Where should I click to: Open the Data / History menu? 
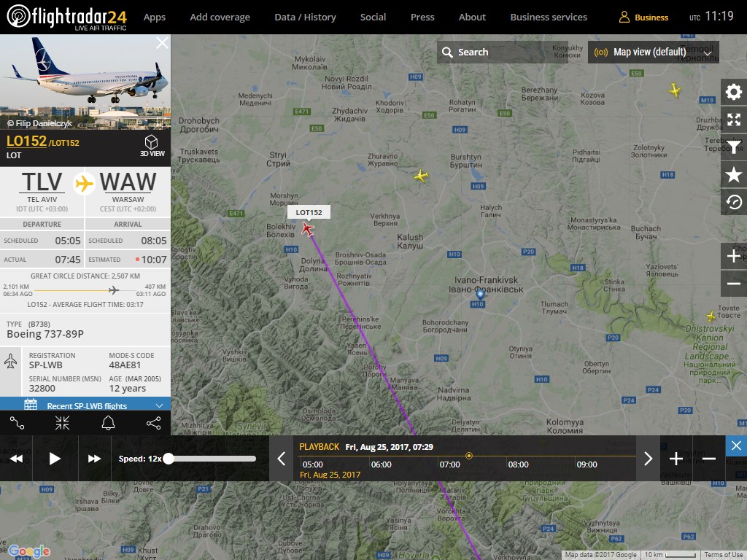coord(306,17)
